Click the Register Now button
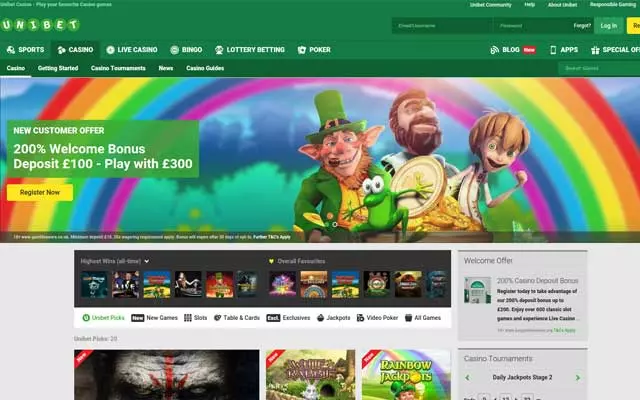Viewport: 640px width, 400px height. (x=39, y=192)
